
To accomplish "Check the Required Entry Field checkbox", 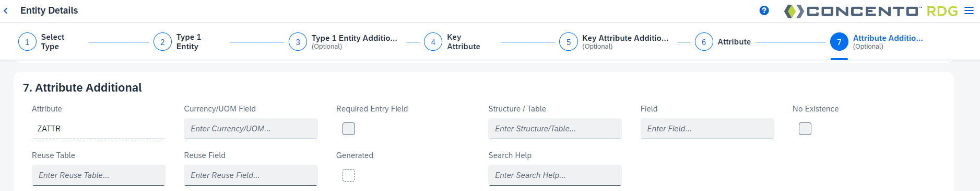I will point(349,129).
